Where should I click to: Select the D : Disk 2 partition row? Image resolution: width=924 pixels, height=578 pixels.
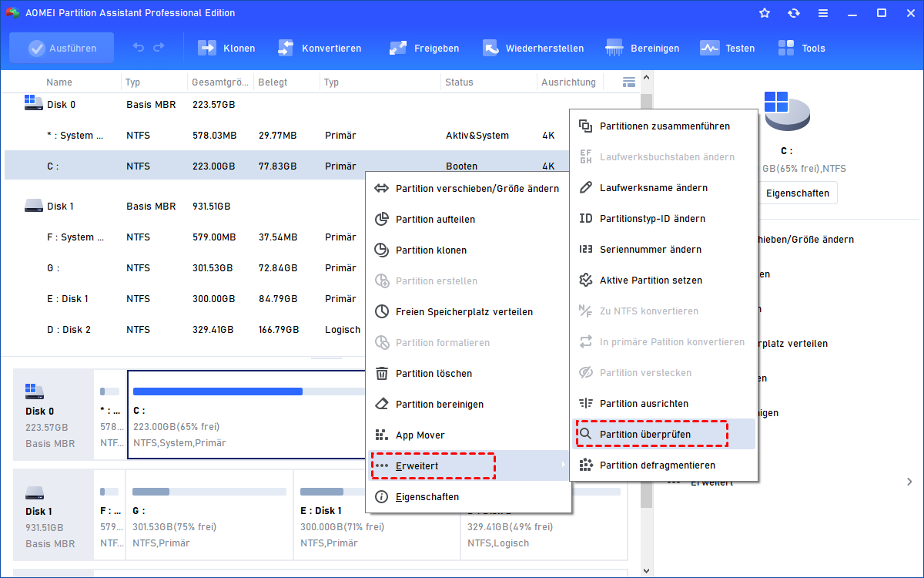[x=185, y=329]
